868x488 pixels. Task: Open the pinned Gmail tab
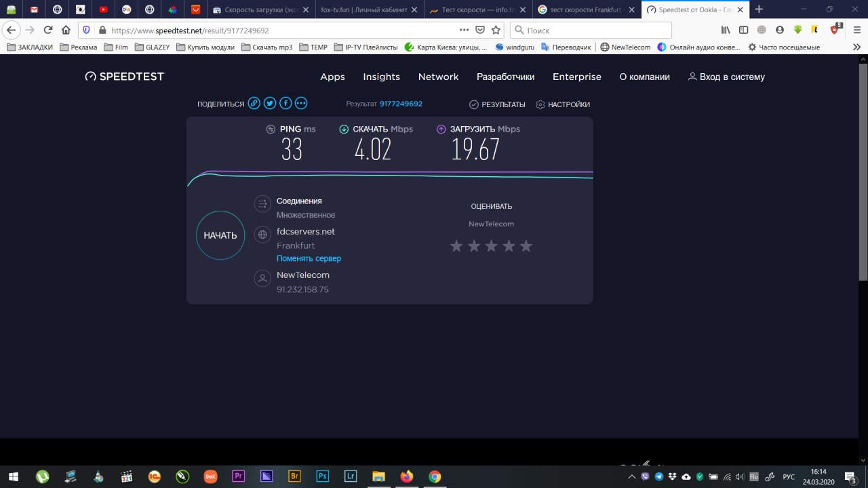(x=35, y=9)
